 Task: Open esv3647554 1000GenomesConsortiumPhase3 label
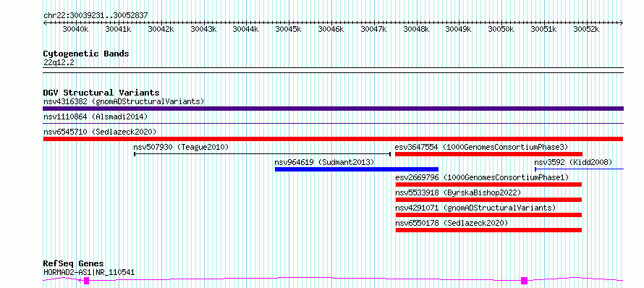(x=481, y=147)
